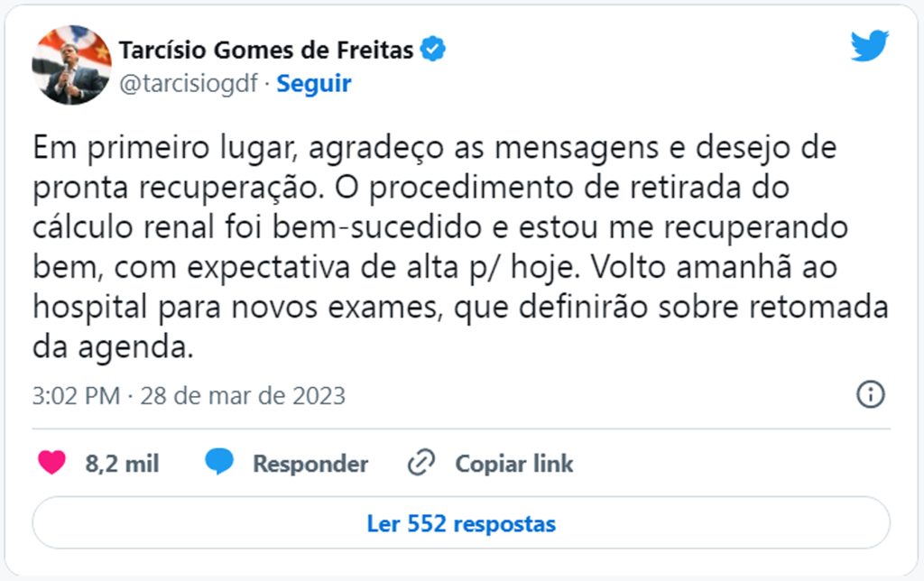Click the date 28 de mar de 2023
This screenshot has height=581, width=924.
243,395
